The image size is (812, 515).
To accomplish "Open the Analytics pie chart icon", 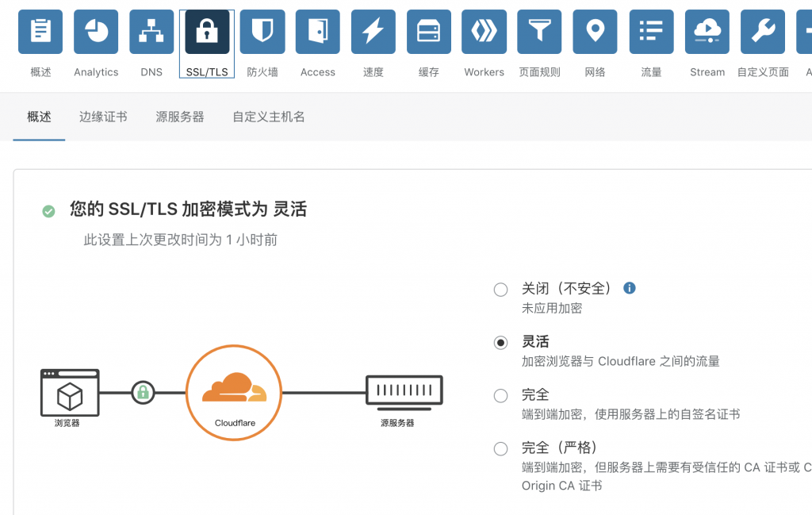I will pyautogui.click(x=96, y=32).
